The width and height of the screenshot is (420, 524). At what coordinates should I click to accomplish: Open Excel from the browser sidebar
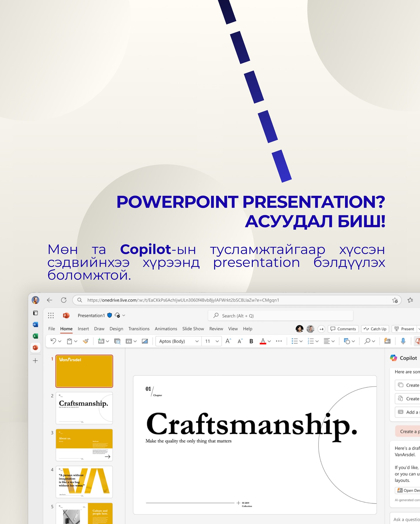click(35, 336)
